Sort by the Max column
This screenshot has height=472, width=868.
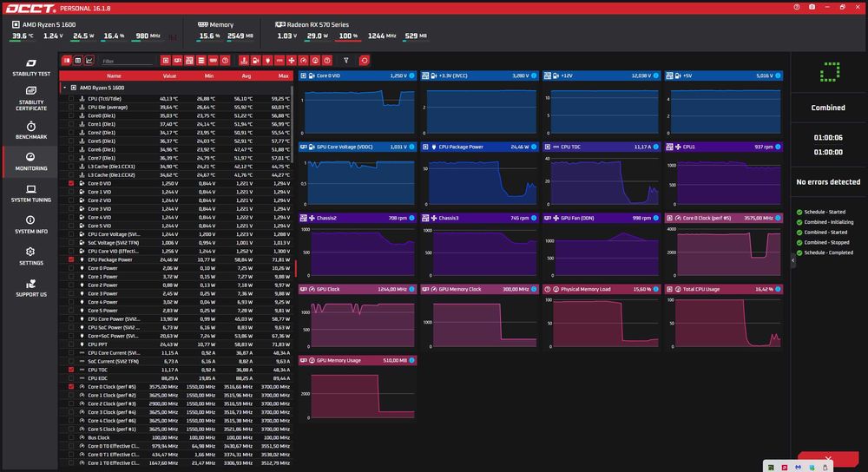click(x=284, y=75)
